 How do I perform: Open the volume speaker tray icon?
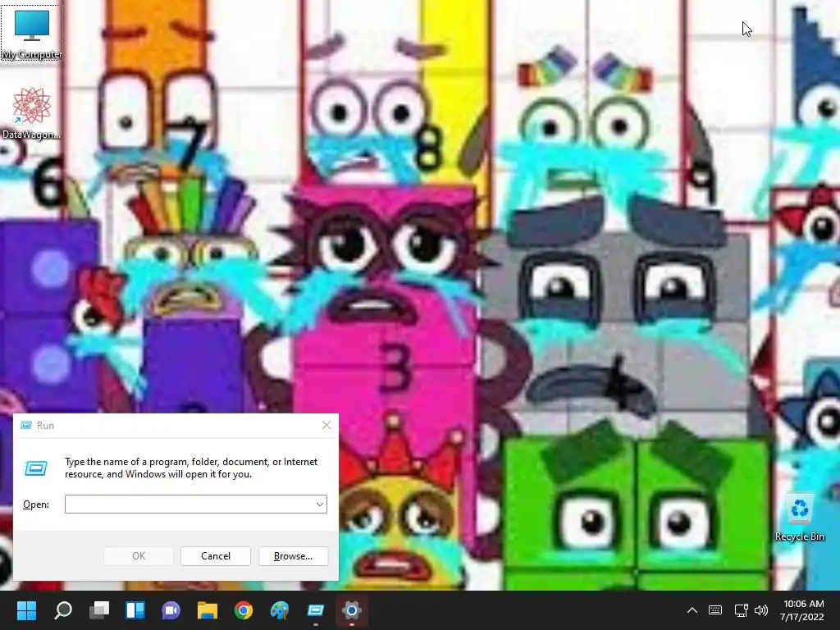point(760,610)
